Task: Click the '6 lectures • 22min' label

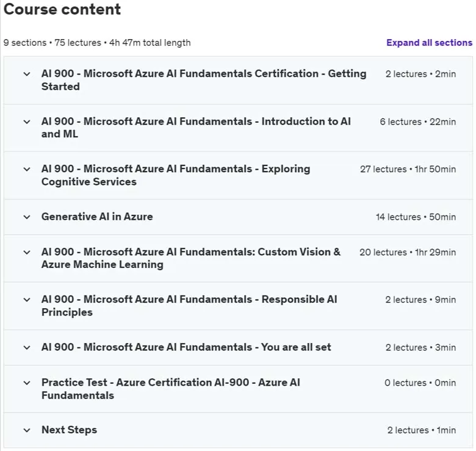Action: click(x=417, y=122)
